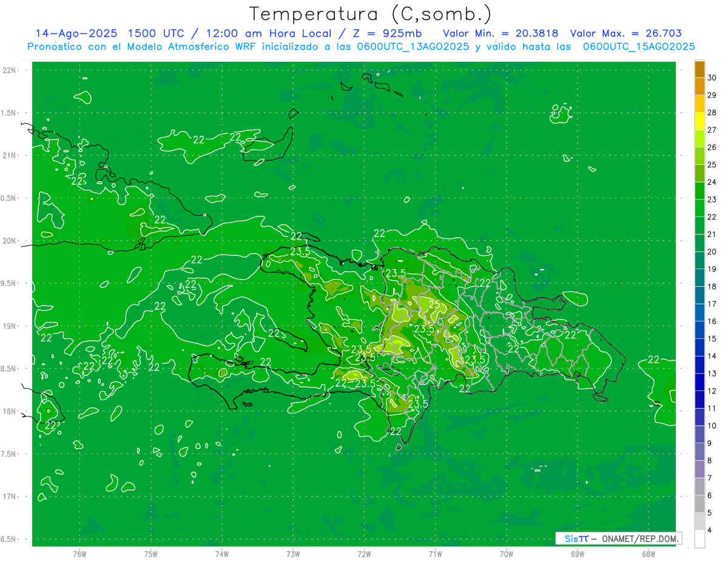
Task: Click the "21" color scale value
Action: (x=712, y=234)
